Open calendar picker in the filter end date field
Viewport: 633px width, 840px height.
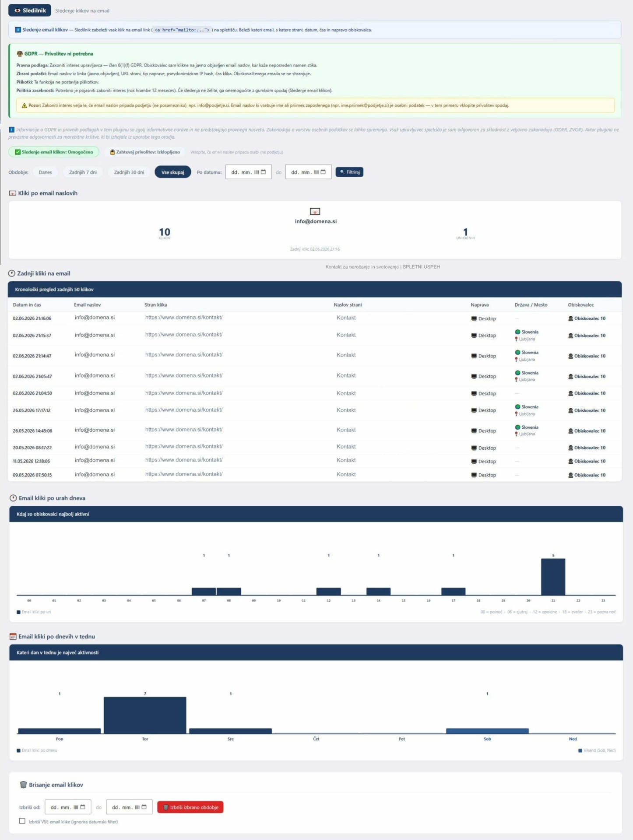point(323,172)
